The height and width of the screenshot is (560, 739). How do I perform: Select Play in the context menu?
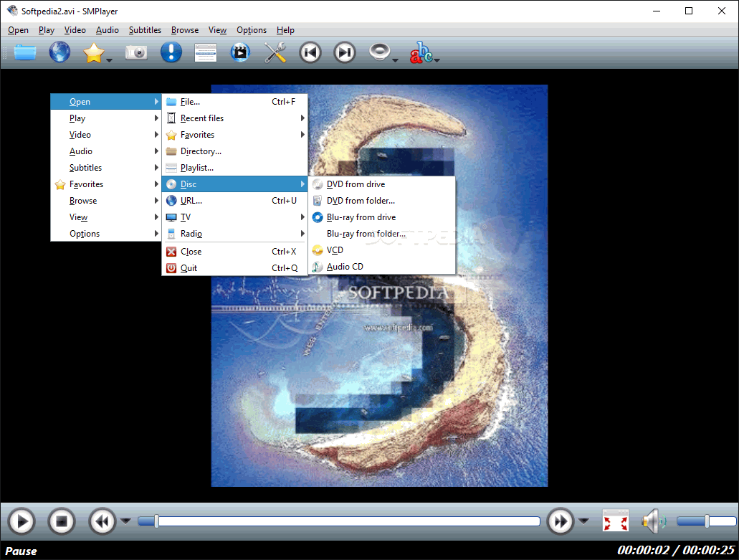(106, 118)
